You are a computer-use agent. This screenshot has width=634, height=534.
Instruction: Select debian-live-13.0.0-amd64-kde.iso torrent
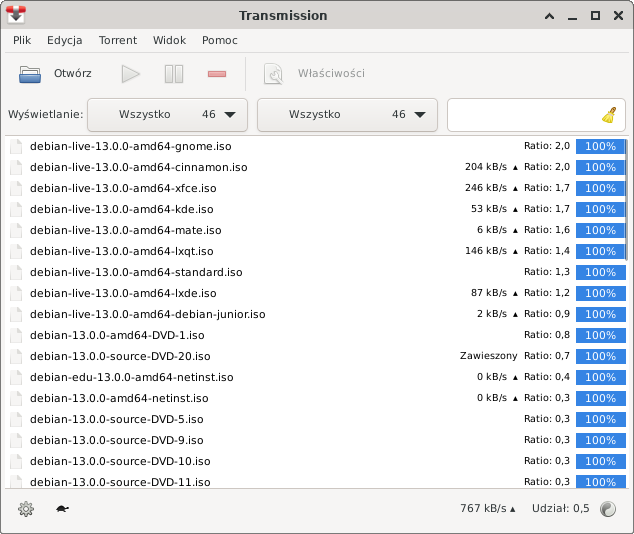(121, 209)
